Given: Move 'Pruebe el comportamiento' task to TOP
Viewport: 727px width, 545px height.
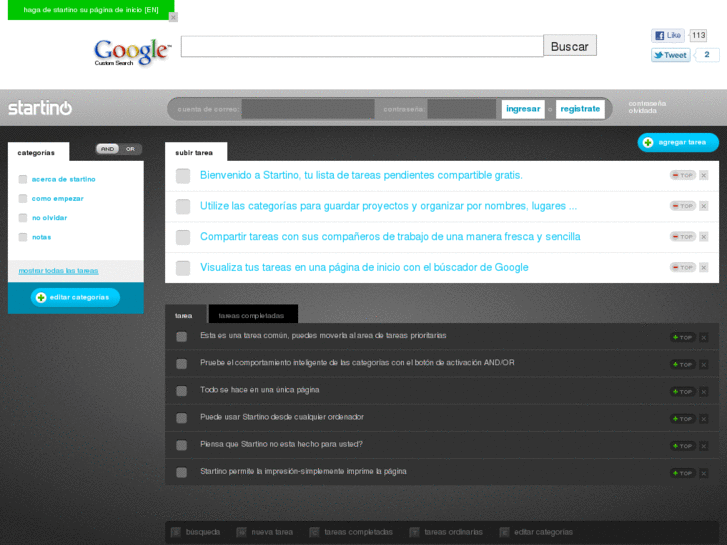Looking at the screenshot, I should [x=682, y=365].
